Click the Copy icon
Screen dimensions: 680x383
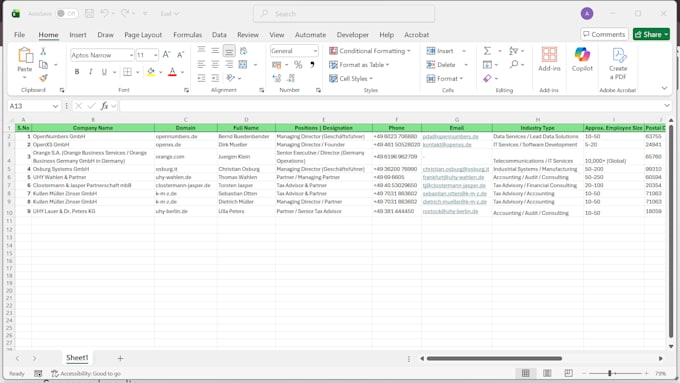tap(43, 65)
